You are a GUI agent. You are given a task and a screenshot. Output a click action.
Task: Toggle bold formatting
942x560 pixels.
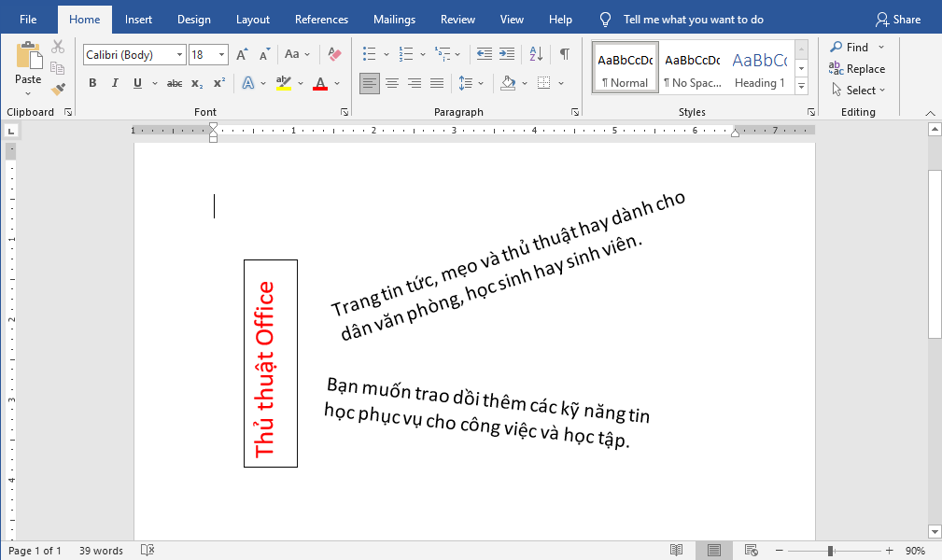(92, 84)
